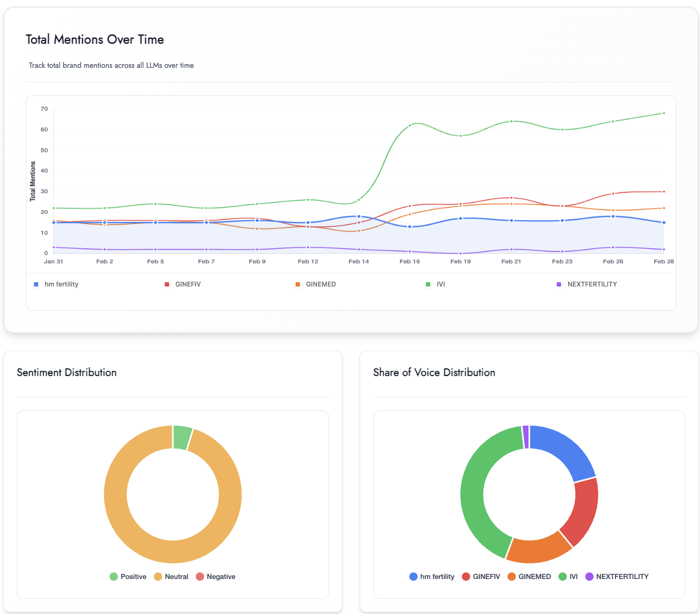Toggle GINEMED series in line chart legend
Image resolution: width=700 pixels, height=614 pixels.
pos(316,284)
